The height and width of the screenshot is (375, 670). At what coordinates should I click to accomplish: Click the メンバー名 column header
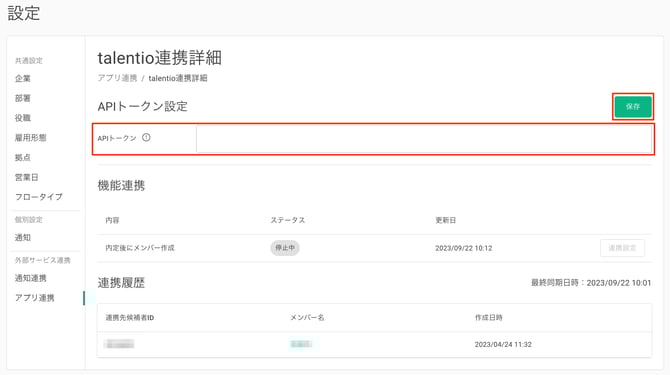coord(307,318)
